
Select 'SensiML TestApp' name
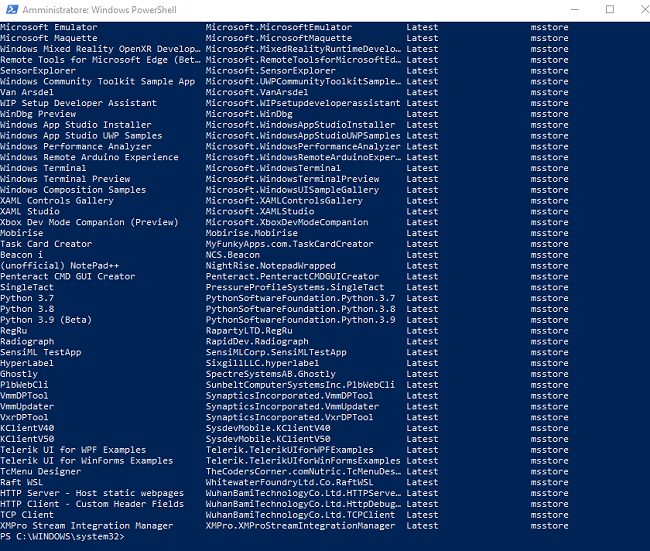point(41,352)
